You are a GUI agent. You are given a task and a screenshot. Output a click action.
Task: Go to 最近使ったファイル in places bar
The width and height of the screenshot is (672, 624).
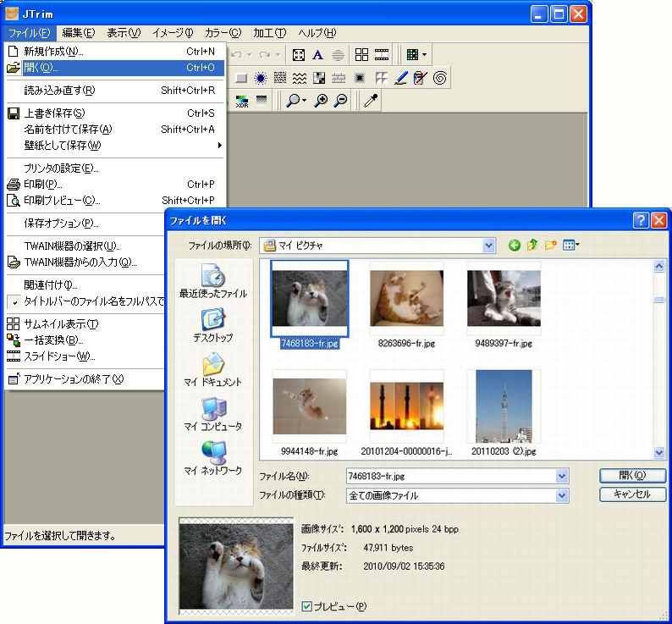click(213, 281)
